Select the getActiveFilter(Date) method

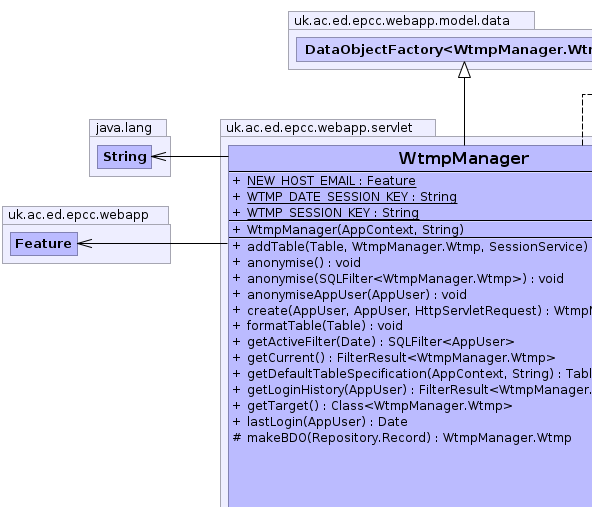click(381, 342)
